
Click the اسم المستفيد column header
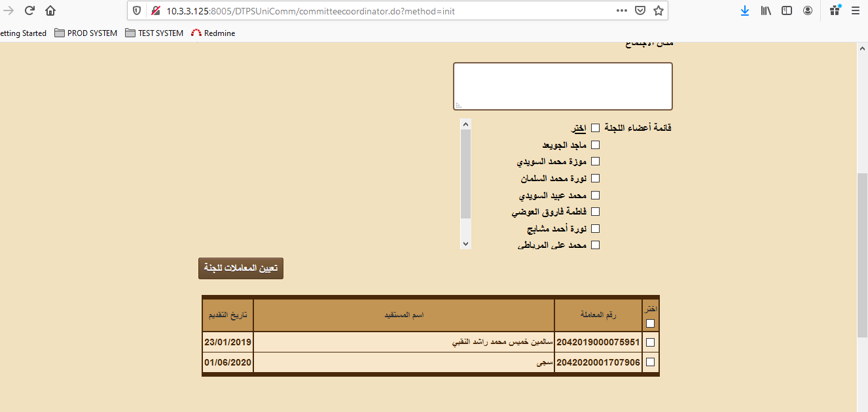pyautogui.click(x=404, y=315)
